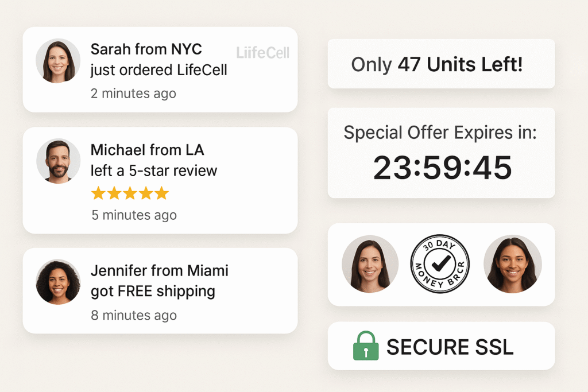Click 'got FREE shipping' notification text
Viewport: 588px width, 392px height.
point(153,291)
